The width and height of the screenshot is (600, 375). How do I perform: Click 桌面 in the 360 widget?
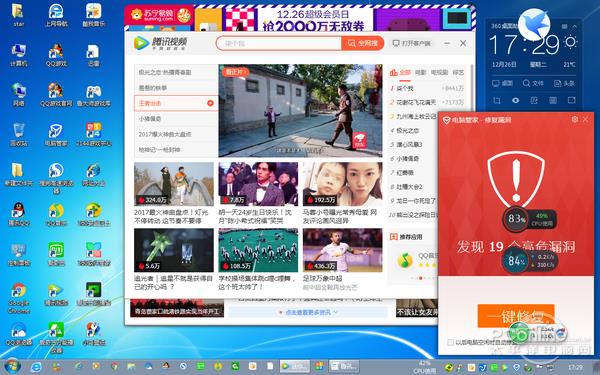coord(502,83)
